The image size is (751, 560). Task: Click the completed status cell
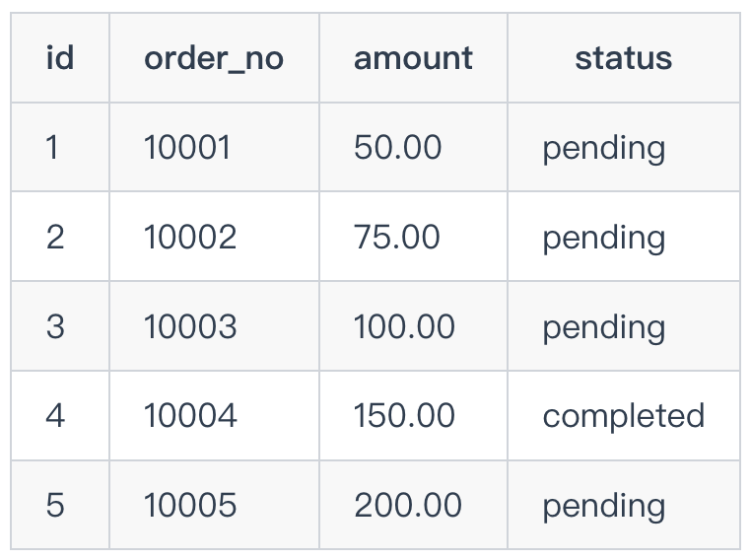624,415
